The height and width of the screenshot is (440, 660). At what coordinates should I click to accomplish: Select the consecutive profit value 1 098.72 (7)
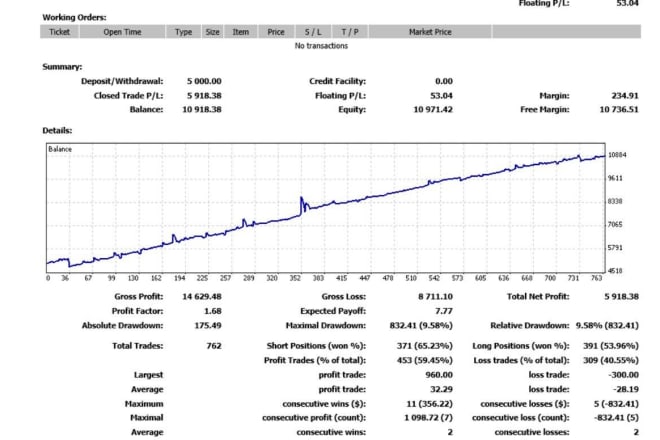click(x=428, y=418)
